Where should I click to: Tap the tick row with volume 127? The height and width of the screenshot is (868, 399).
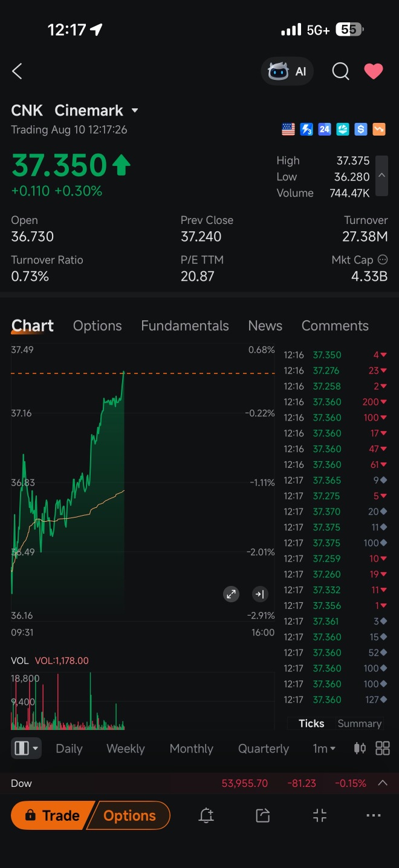click(336, 700)
